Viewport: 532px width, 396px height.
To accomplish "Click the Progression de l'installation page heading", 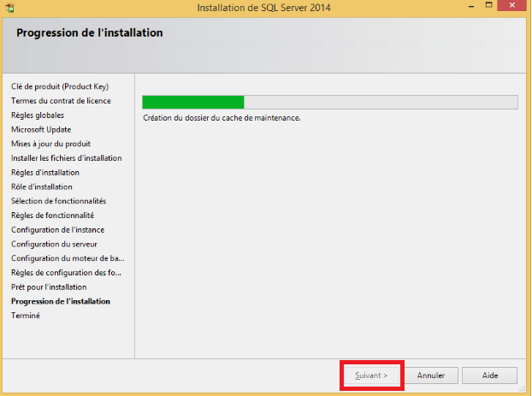I will (90, 33).
